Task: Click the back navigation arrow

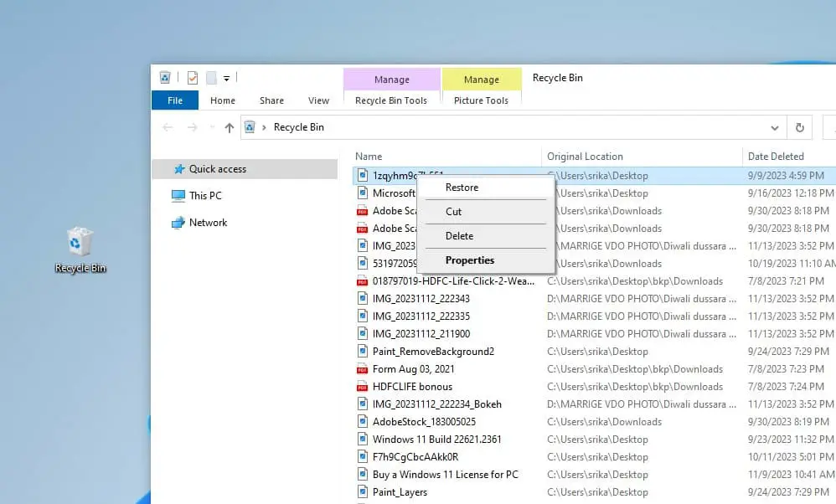Action: click(167, 127)
